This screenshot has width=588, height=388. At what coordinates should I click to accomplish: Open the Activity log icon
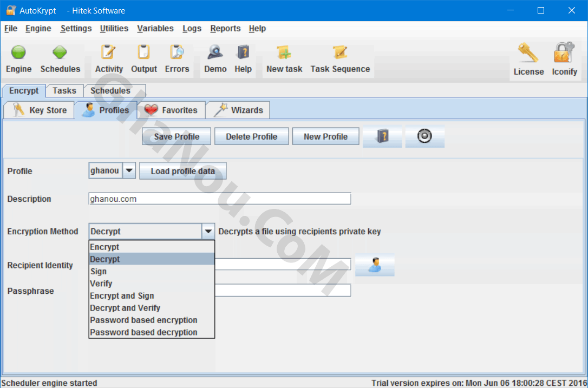point(109,59)
